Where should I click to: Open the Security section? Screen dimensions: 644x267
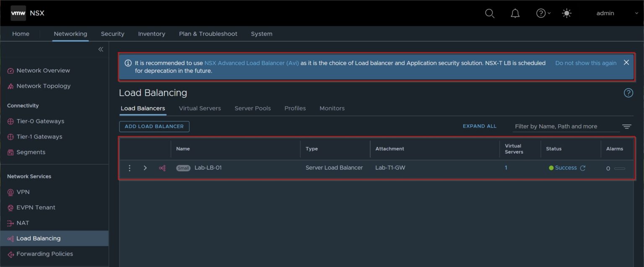[112, 34]
